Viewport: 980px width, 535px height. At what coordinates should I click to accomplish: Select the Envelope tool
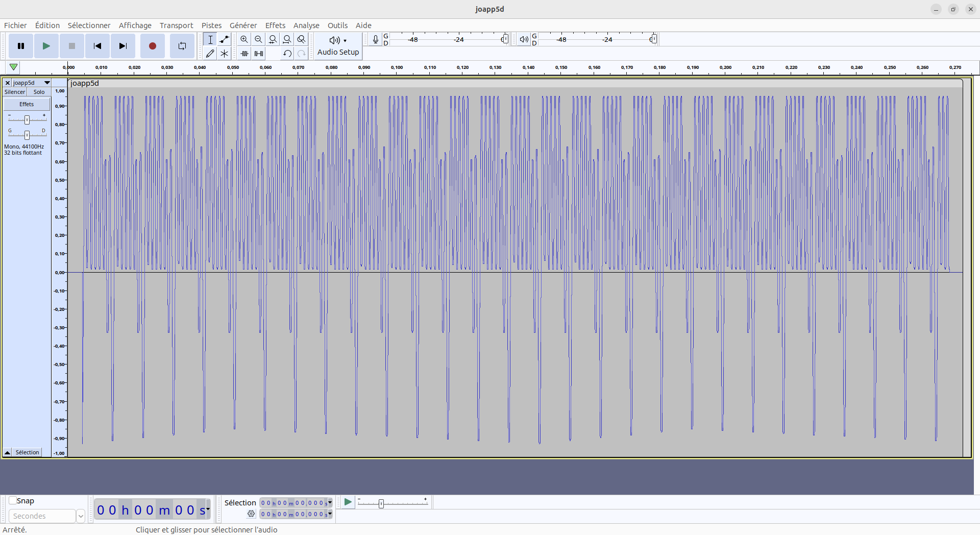[x=224, y=39]
